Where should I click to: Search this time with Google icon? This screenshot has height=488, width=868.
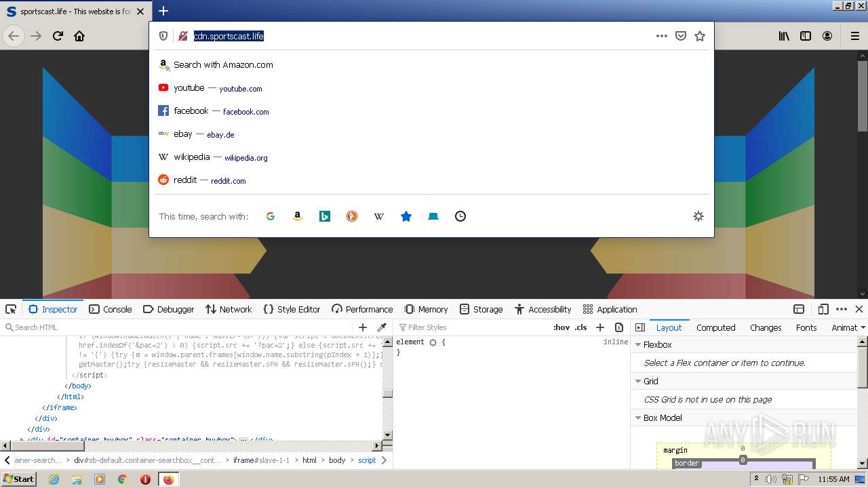[271, 216]
